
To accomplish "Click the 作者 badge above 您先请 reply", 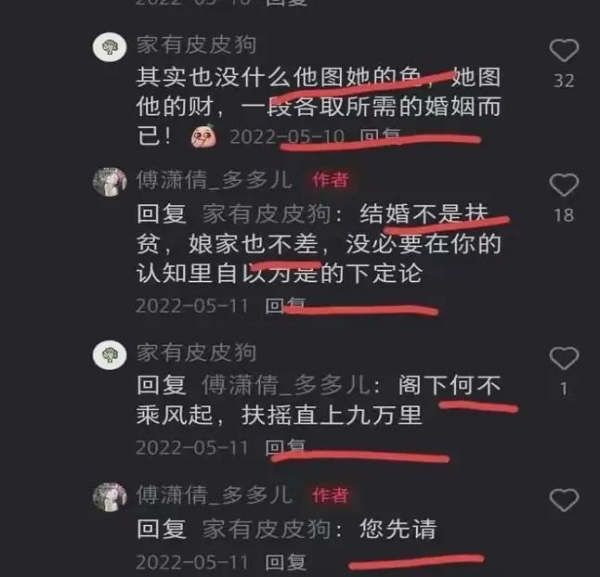I will tap(331, 495).
